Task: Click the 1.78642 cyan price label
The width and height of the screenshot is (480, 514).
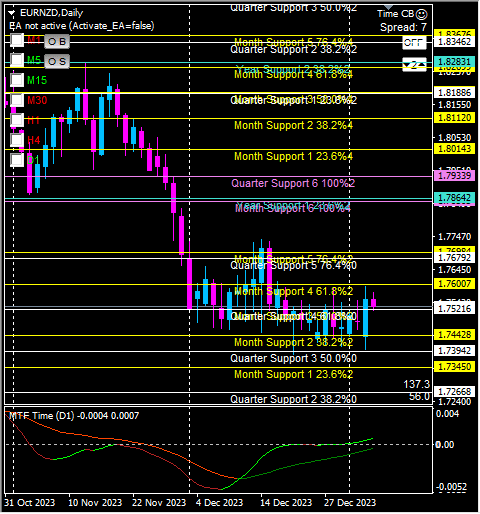Action: click(x=454, y=198)
